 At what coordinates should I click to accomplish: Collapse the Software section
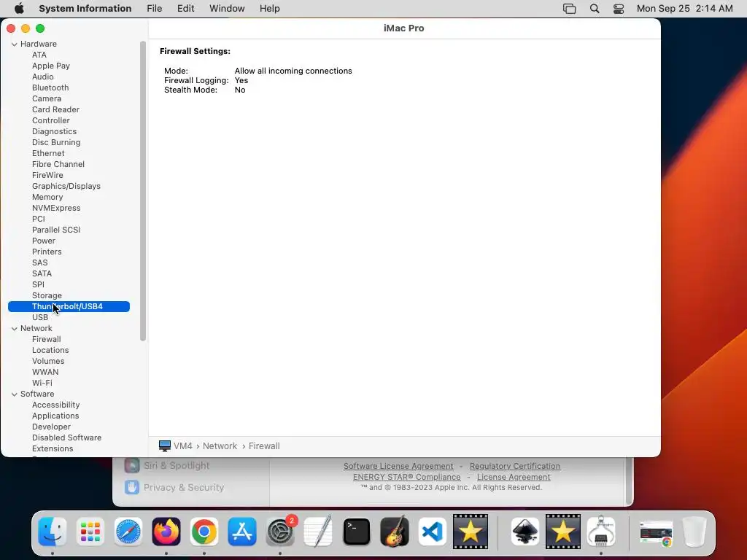(15, 394)
